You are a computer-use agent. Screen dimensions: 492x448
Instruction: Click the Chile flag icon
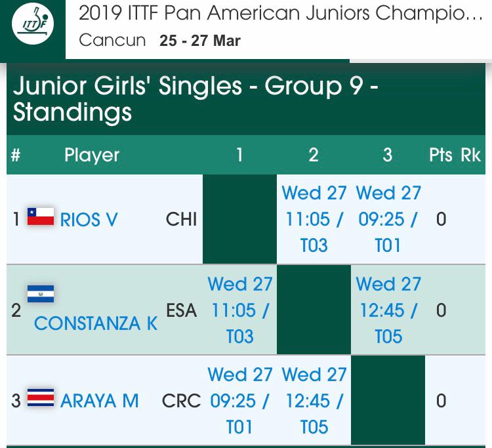40,217
